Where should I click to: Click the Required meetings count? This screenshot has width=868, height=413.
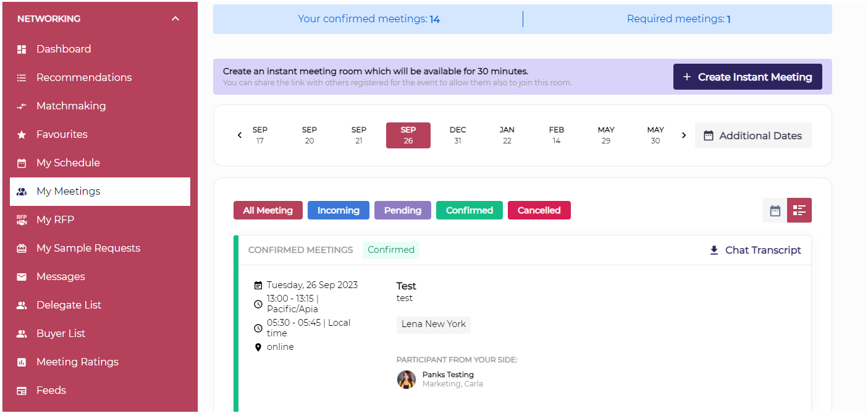(729, 19)
